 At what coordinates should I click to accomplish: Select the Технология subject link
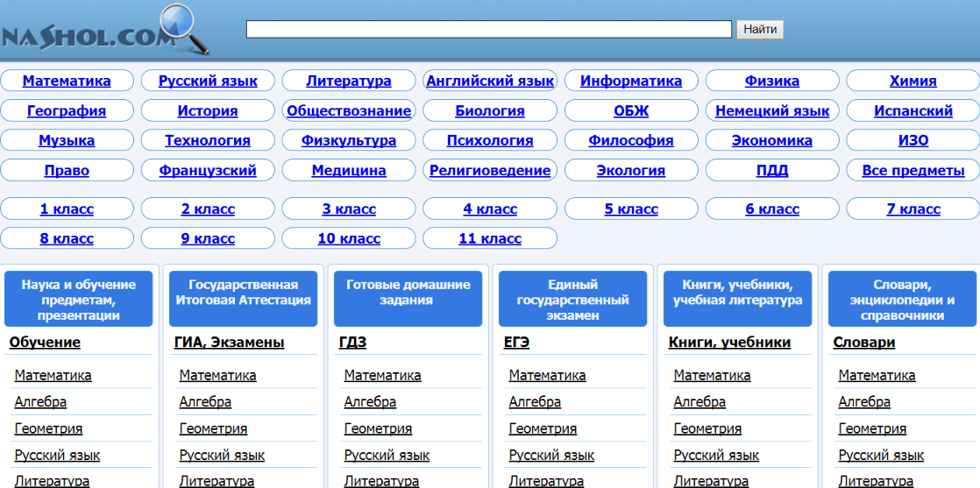click(x=208, y=140)
